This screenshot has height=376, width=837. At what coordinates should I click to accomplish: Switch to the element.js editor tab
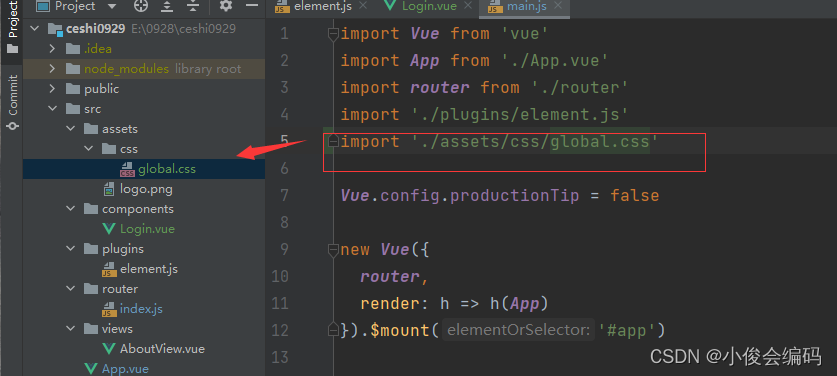tap(323, 6)
